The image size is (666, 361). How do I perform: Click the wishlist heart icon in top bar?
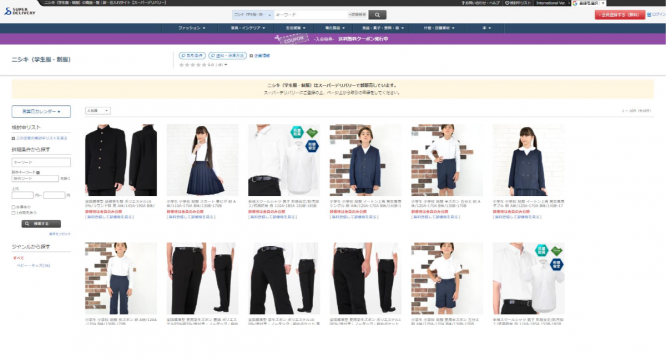coord(507,3)
